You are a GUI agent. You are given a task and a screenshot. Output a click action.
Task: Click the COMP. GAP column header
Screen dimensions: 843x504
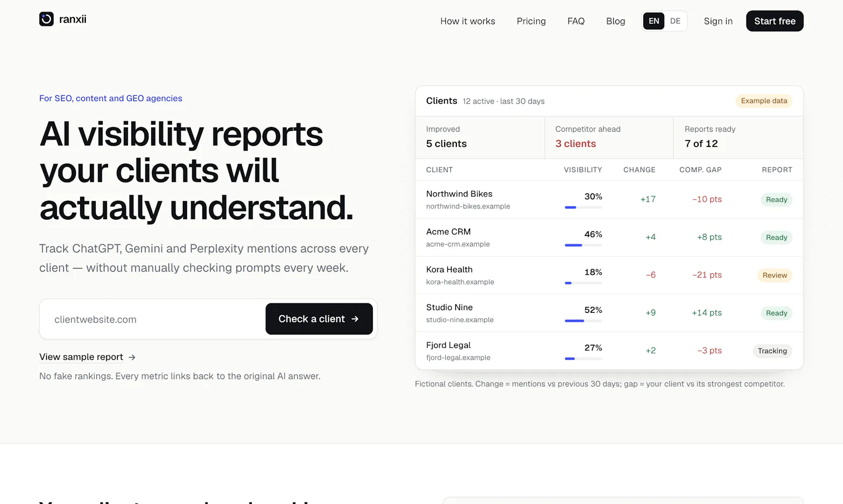(x=701, y=170)
